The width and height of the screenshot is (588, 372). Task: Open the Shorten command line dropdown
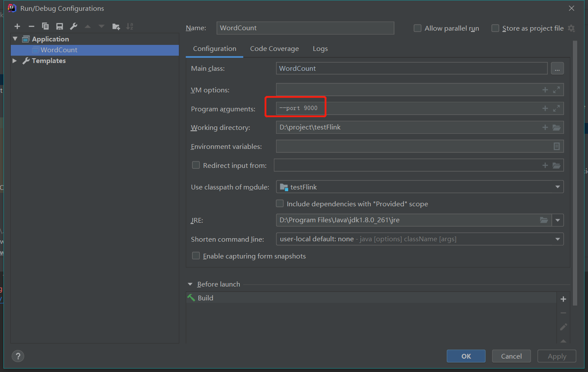click(420, 239)
